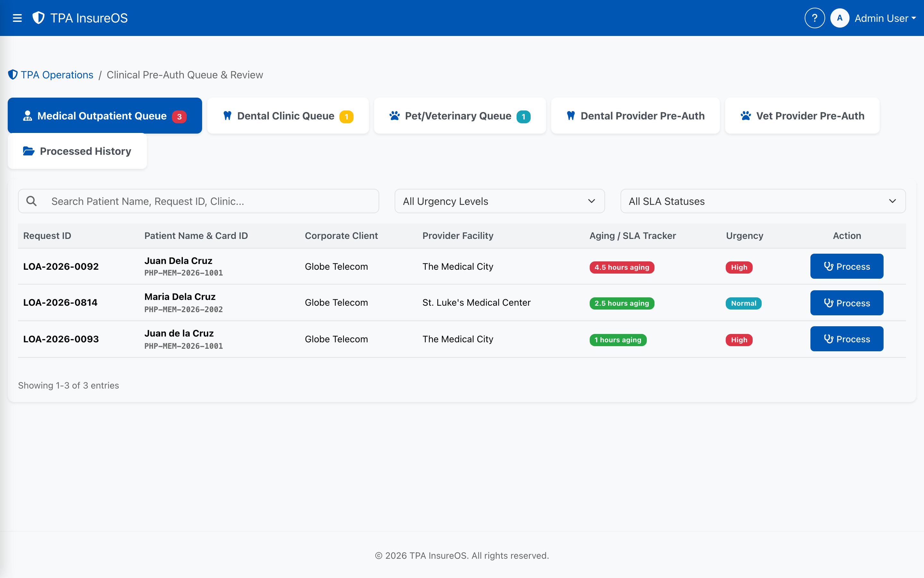Process request LOA-2026-0814
The height and width of the screenshot is (578, 924).
tap(846, 303)
